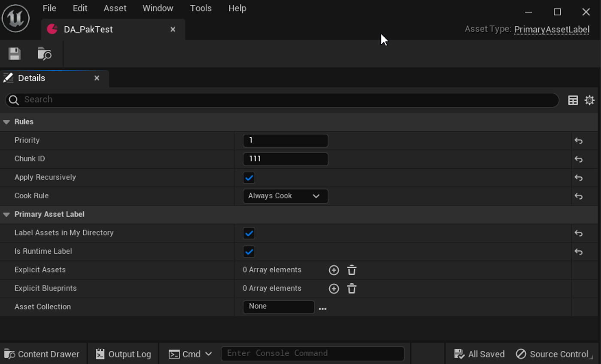Click the Details search magnifier icon
The height and width of the screenshot is (364, 601).
pyautogui.click(x=14, y=100)
